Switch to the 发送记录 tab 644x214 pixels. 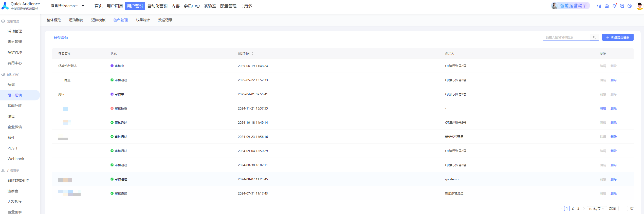[165, 20]
